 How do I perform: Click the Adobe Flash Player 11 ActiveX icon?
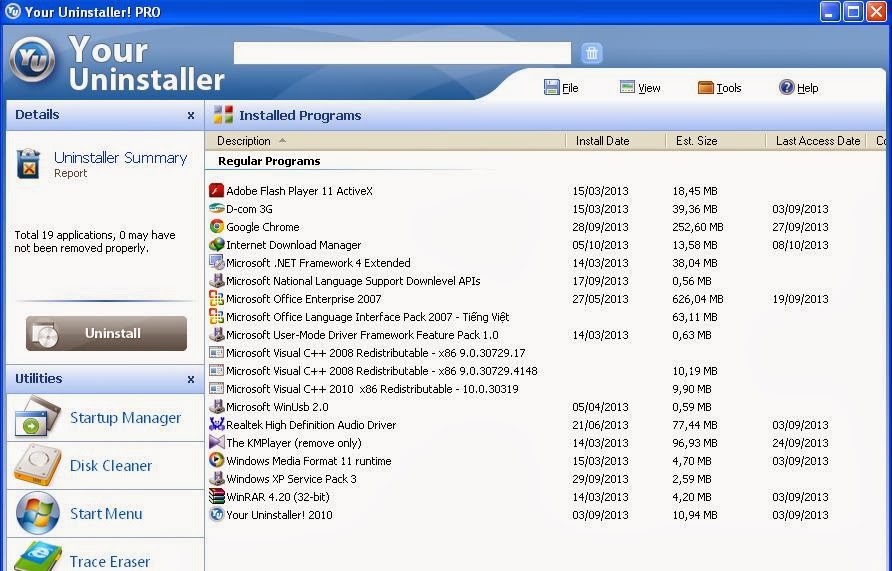(x=216, y=191)
